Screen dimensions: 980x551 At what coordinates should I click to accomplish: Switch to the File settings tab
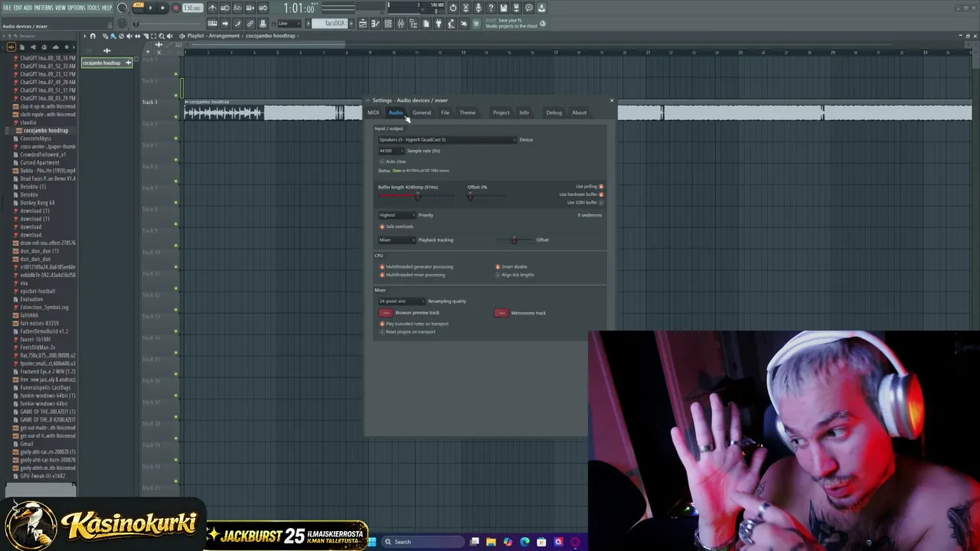point(445,112)
